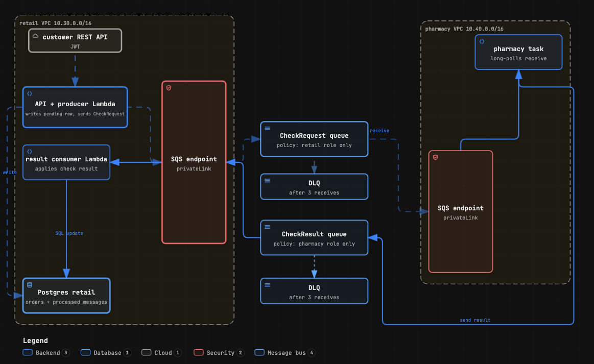Image resolution: width=594 pixels, height=364 pixels.
Task: Click the Security count badge 2
Action: 240,353
